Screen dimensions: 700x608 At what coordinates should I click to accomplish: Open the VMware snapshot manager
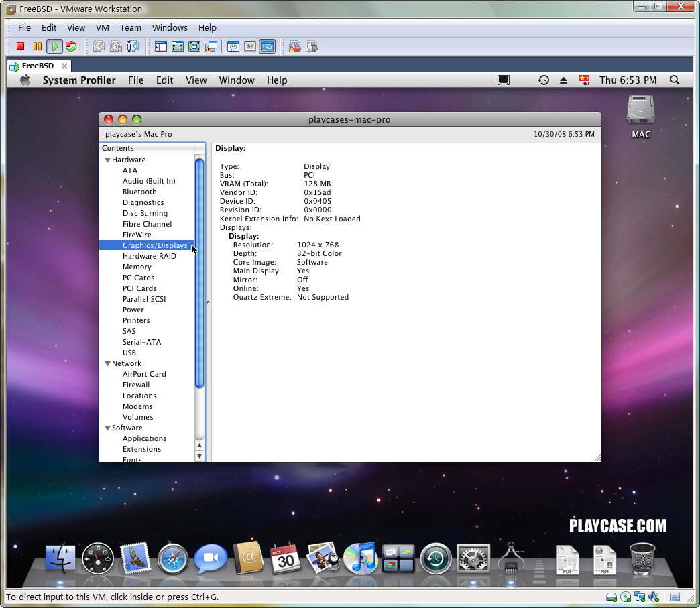pyautogui.click(x=133, y=46)
